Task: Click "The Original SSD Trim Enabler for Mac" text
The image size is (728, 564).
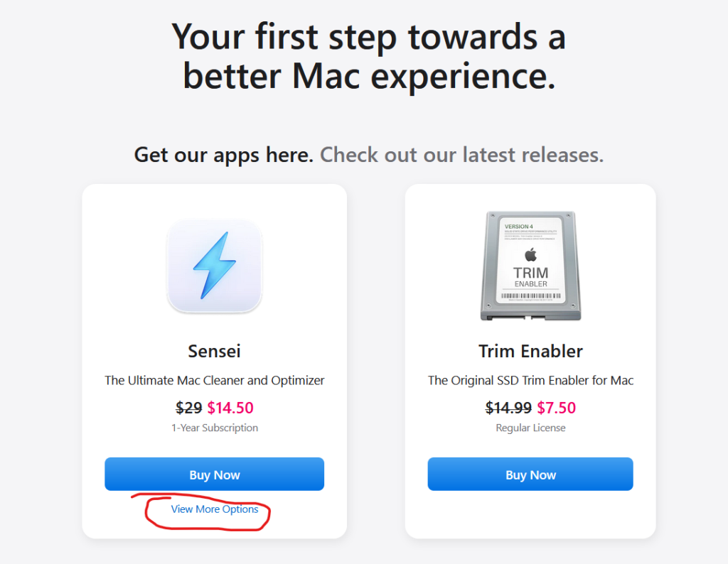Action: (x=530, y=380)
